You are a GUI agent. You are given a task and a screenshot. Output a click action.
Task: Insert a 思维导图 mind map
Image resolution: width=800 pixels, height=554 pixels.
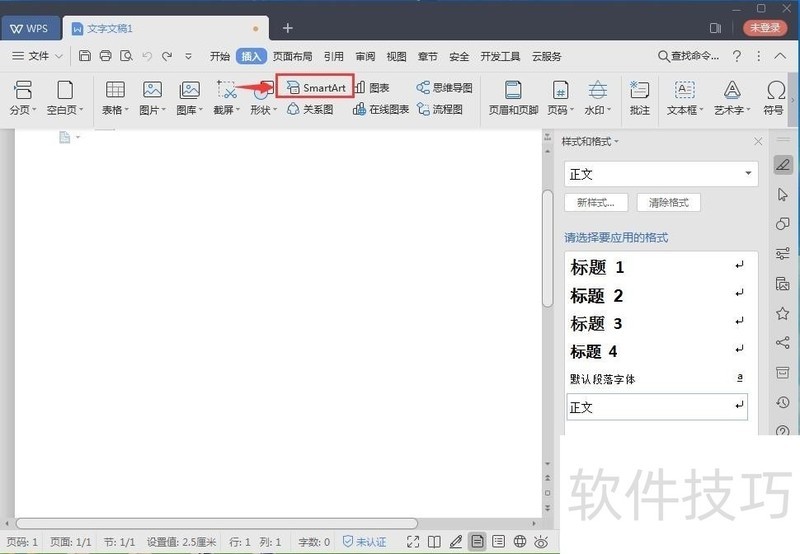coord(445,88)
